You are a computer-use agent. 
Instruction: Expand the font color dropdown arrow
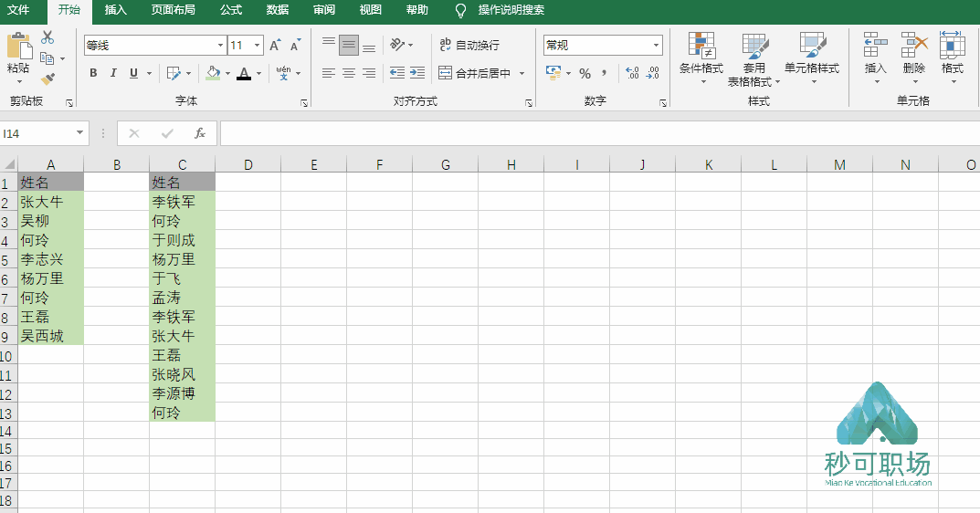coord(258,73)
